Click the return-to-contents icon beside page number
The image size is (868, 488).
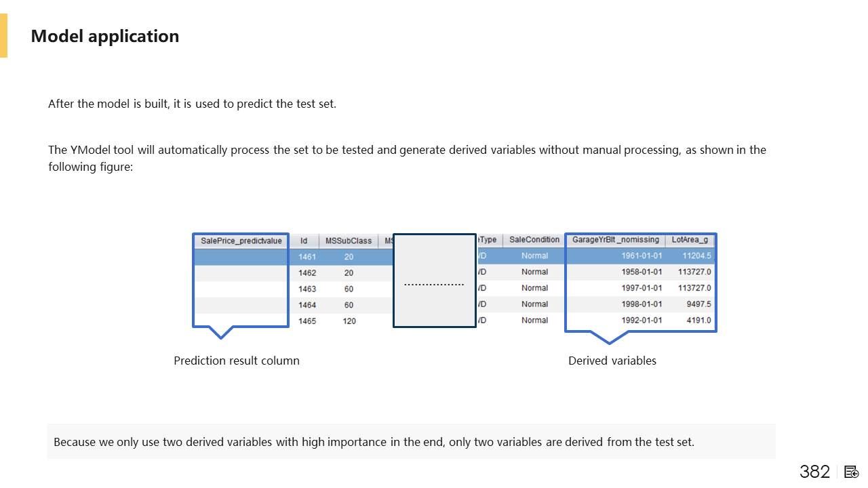pos(852,472)
